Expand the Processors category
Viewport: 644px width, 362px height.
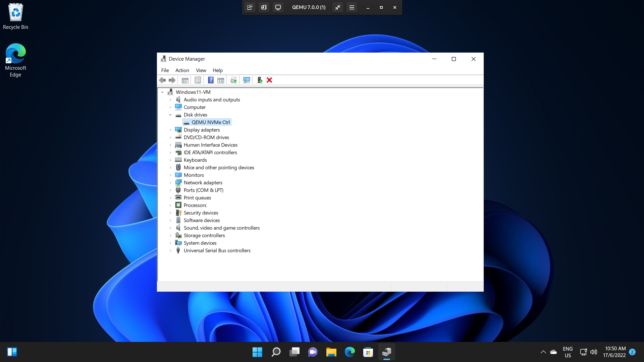tap(170, 205)
